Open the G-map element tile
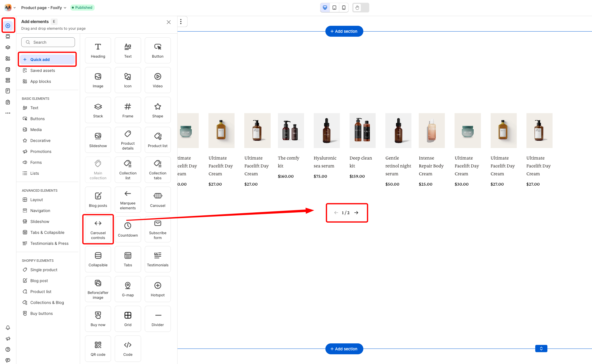The image size is (592, 364). pyautogui.click(x=128, y=289)
